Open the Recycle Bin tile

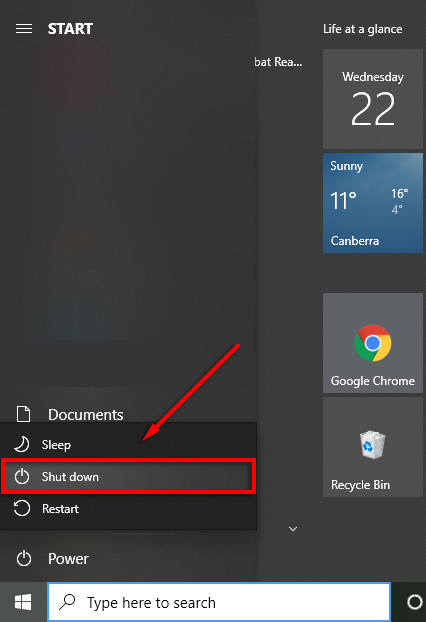pyautogui.click(x=373, y=447)
